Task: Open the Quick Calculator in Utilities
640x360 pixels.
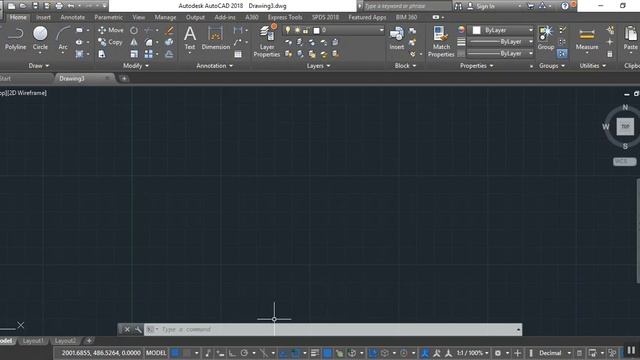Action: point(610,54)
